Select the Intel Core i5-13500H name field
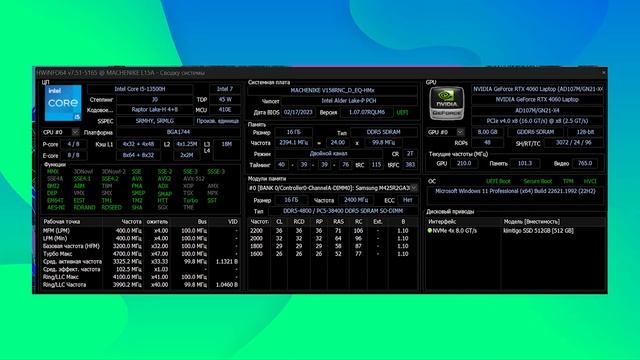640x360 pixels. pos(140,89)
